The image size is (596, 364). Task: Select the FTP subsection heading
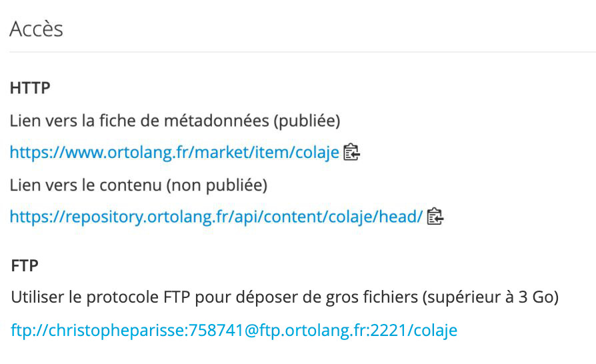(25, 266)
